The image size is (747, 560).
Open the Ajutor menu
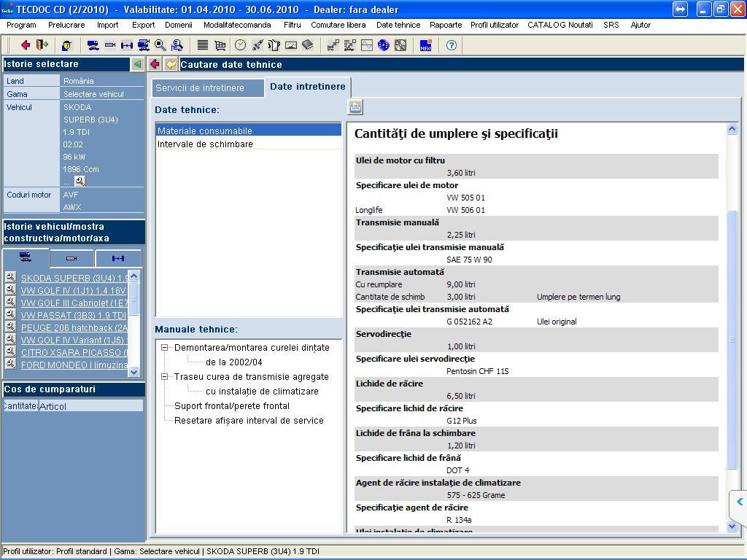(640, 26)
